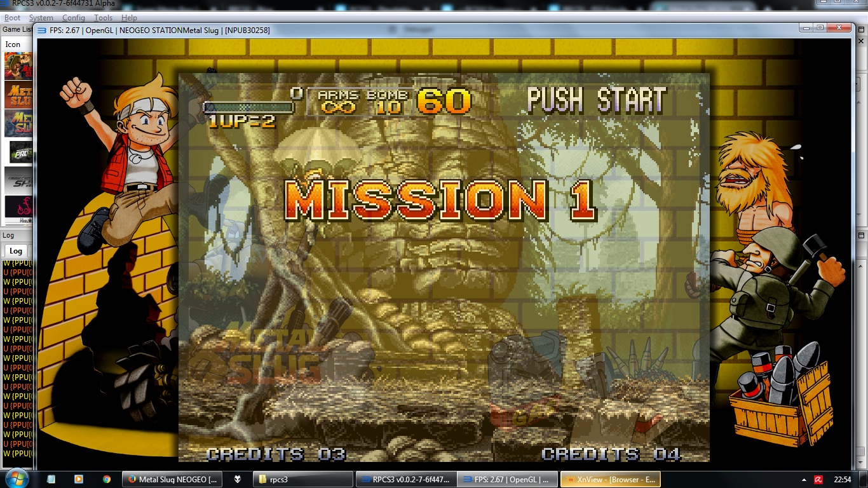Click the taskbar clock showing 22:54
868x488 pixels.
[843, 480]
